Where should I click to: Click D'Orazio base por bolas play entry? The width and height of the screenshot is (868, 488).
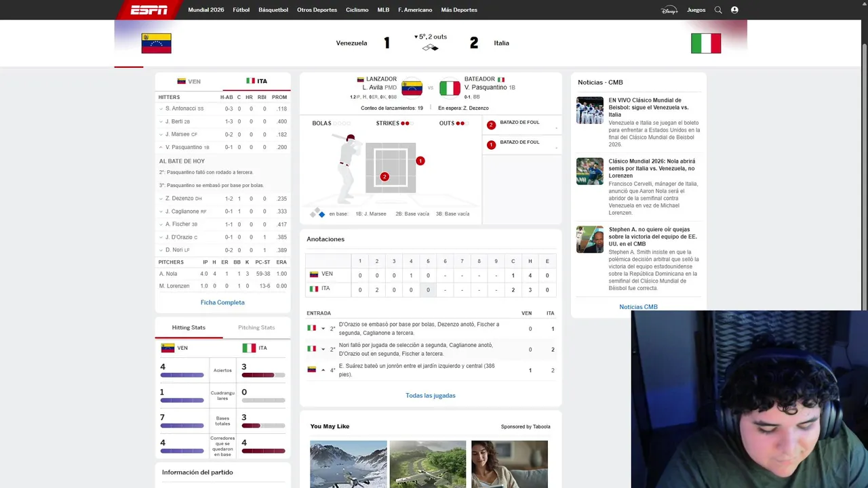tap(431, 329)
